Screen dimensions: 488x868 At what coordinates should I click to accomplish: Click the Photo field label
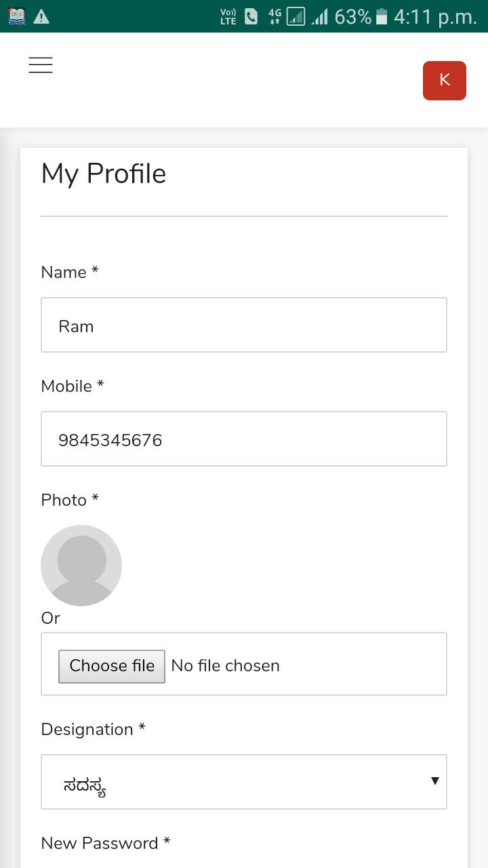point(70,500)
